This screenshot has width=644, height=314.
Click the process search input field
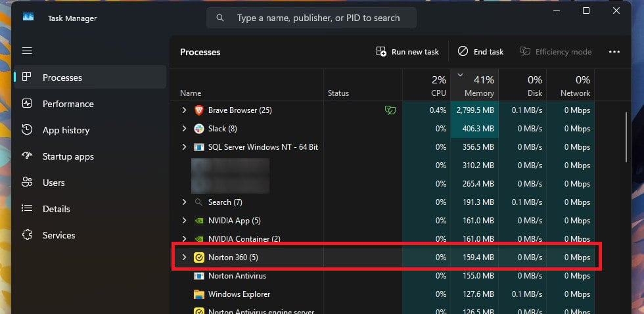311,18
